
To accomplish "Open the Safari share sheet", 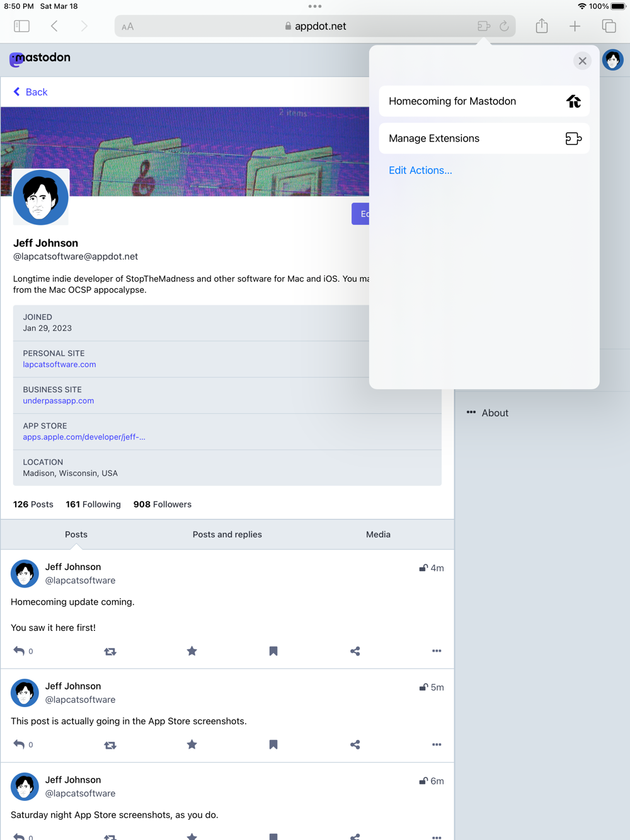I will click(x=542, y=26).
